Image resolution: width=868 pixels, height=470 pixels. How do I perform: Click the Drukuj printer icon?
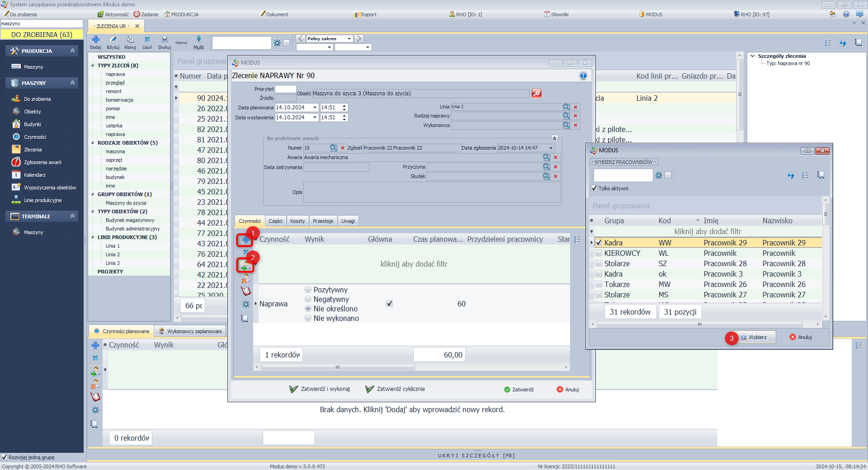165,40
